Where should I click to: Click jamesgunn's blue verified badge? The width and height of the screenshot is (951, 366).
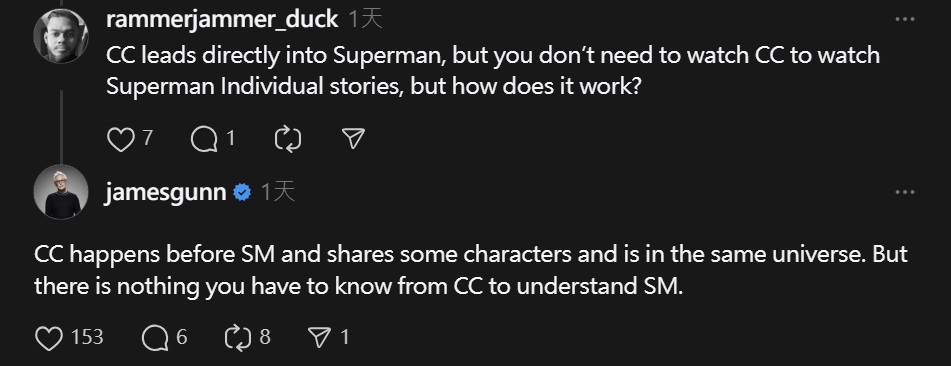click(242, 193)
